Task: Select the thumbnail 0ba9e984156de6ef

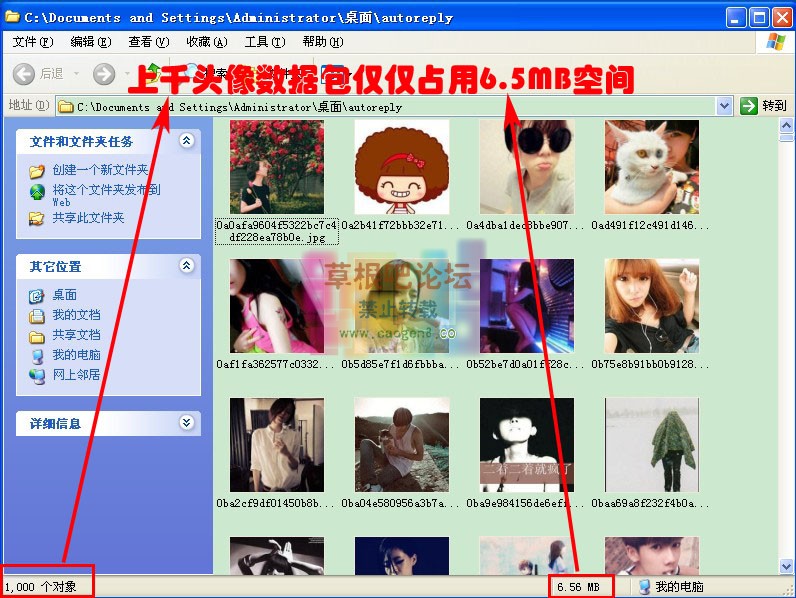Action: pyautogui.click(x=527, y=445)
